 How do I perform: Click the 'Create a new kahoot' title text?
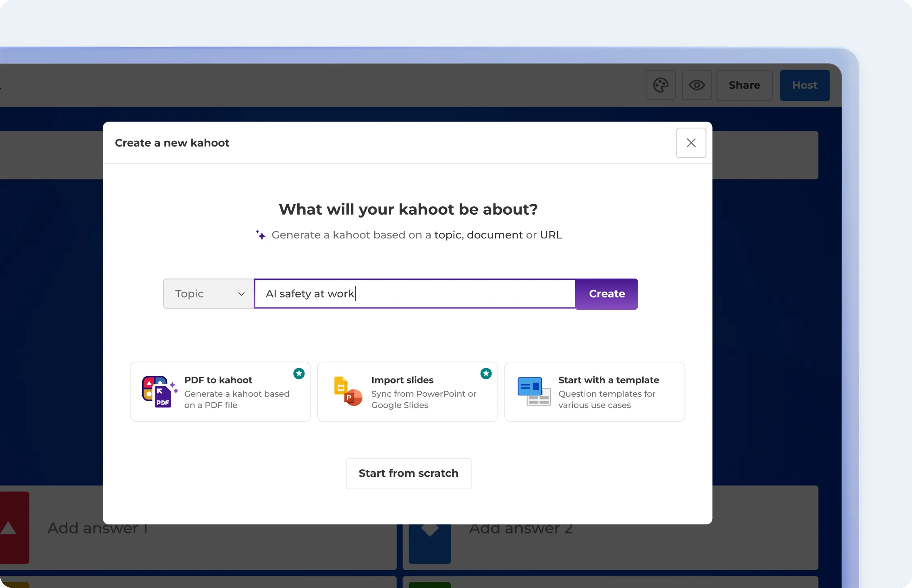click(x=172, y=143)
